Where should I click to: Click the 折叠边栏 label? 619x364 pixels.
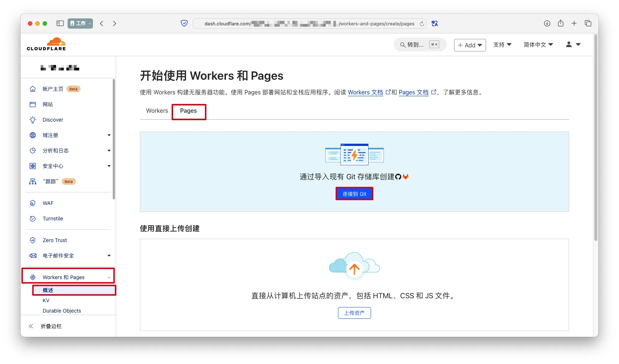(x=51, y=326)
